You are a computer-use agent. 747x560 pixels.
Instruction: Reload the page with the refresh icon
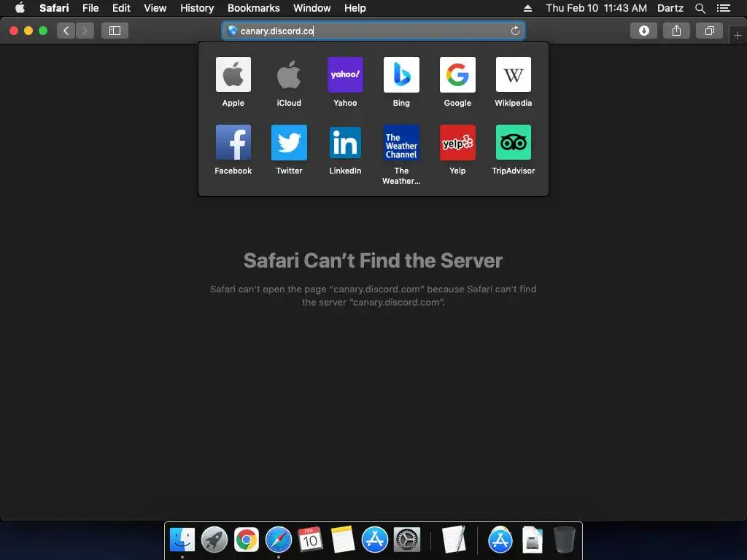(515, 31)
